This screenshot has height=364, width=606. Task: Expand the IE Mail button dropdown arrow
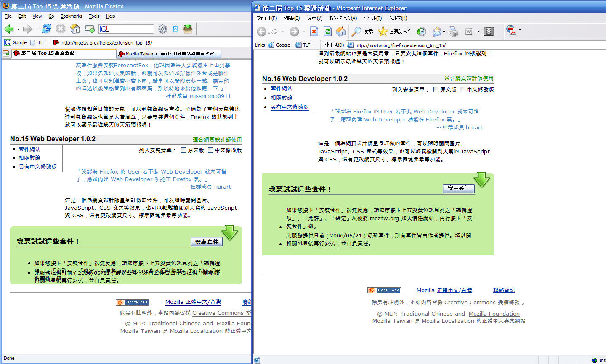pos(444,32)
